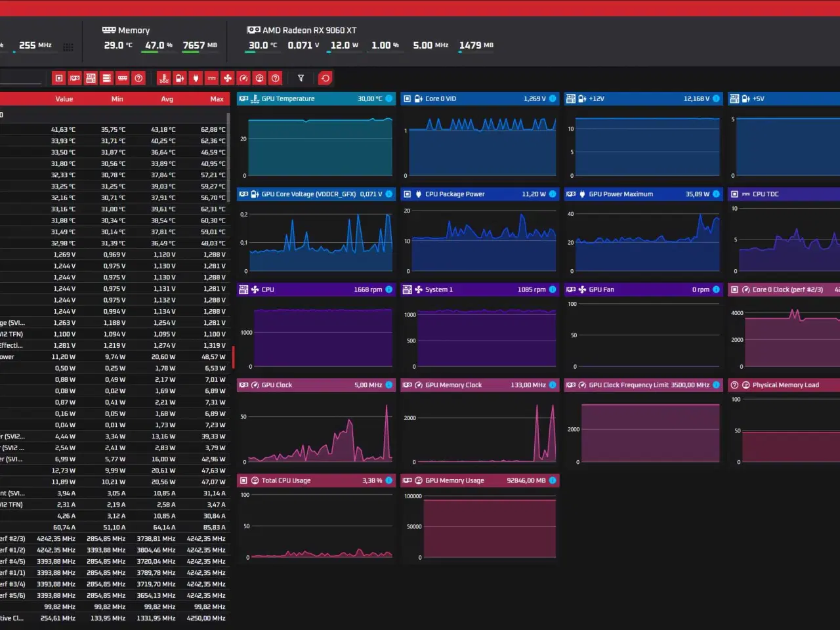Click the Radeon 30.0 °C reading in top bar

point(262,45)
